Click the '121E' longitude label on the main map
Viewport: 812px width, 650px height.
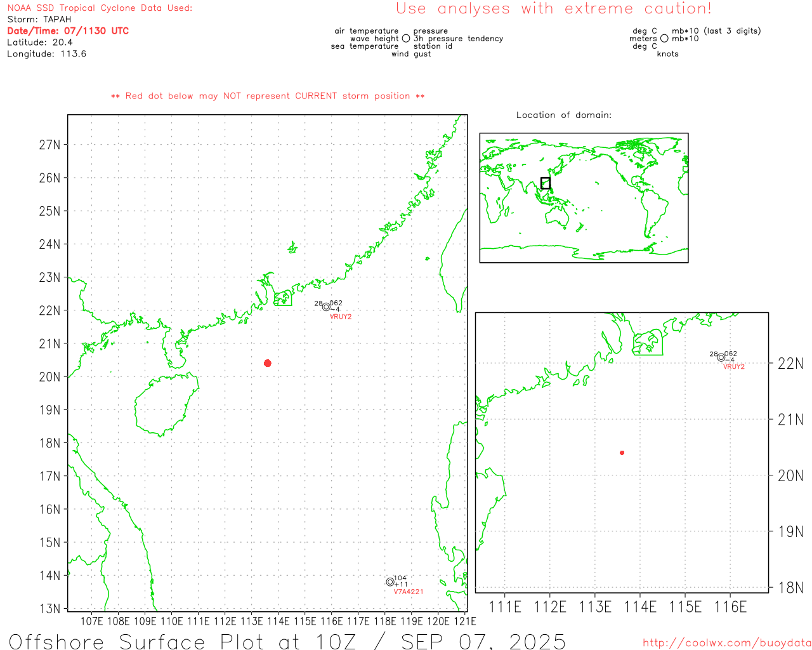pos(464,621)
